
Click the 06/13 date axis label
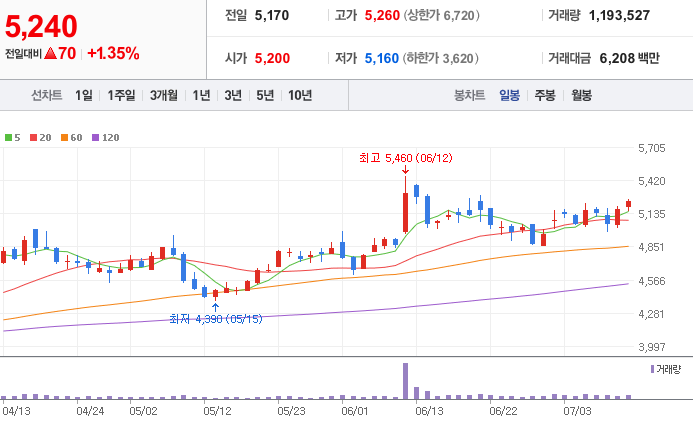tap(429, 411)
